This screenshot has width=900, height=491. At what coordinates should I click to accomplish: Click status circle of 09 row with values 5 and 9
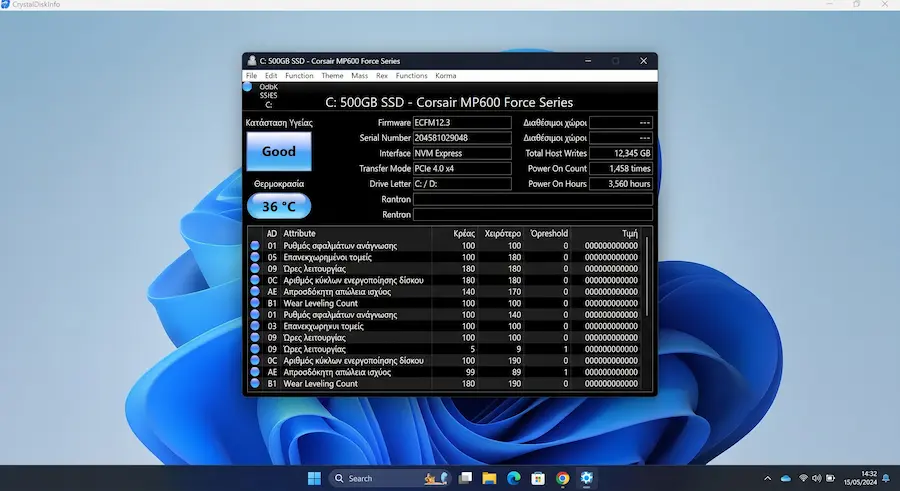[255, 349]
